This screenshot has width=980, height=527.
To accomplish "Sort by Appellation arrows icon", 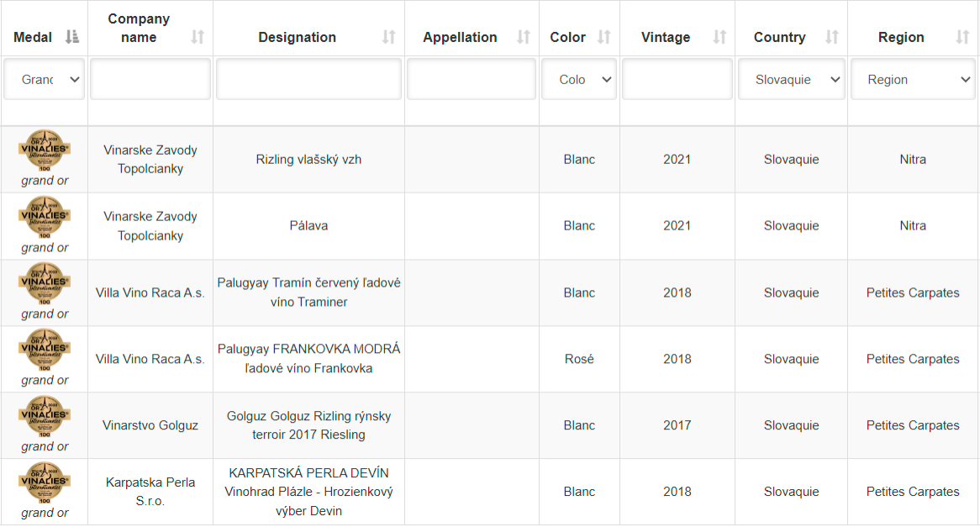I will pyautogui.click(x=523, y=37).
